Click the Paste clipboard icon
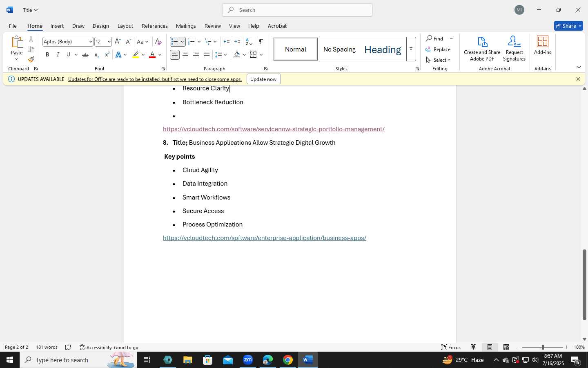Viewport: 588px width, 368px height. (x=17, y=42)
